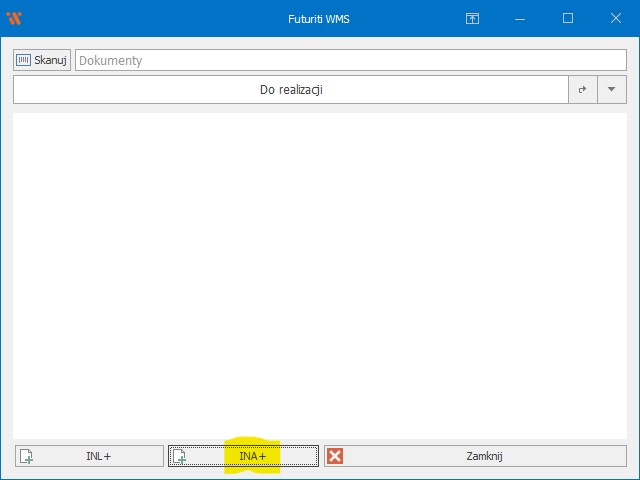Focus the Dokumenty search field

[x=350, y=60]
